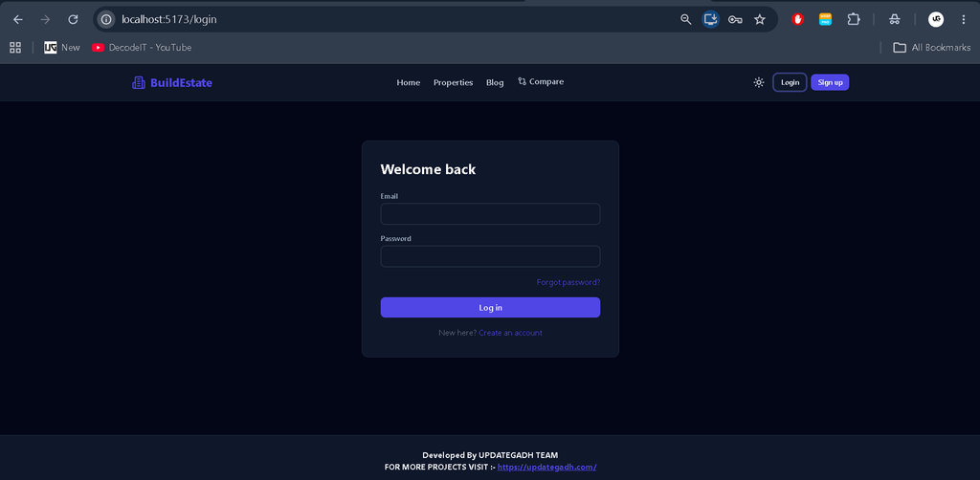Image resolution: width=980 pixels, height=480 pixels.
Task: Open All Bookmarks folder
Action: 932,48
